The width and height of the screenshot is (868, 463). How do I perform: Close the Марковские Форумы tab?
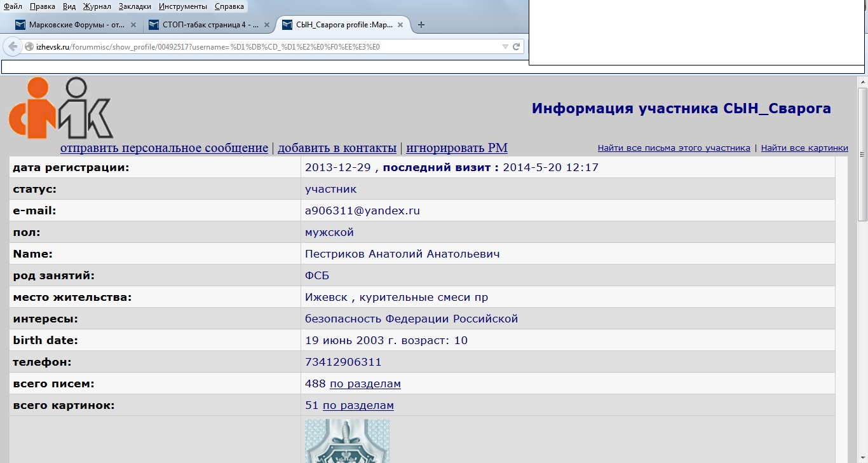point(133,25)
